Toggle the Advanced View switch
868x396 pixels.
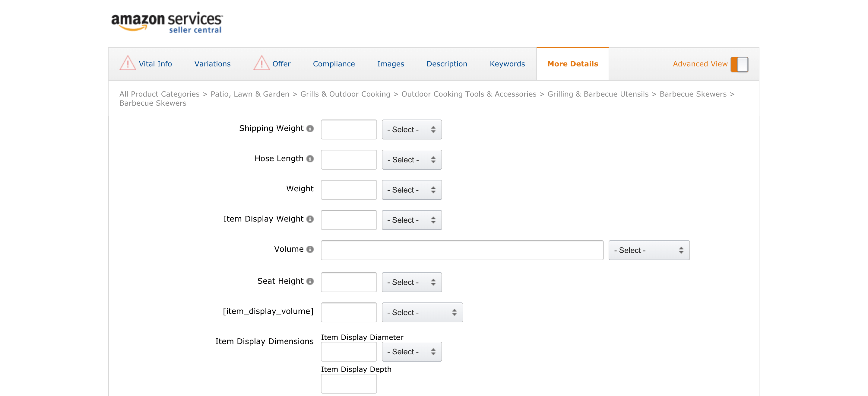coord(739,64)
